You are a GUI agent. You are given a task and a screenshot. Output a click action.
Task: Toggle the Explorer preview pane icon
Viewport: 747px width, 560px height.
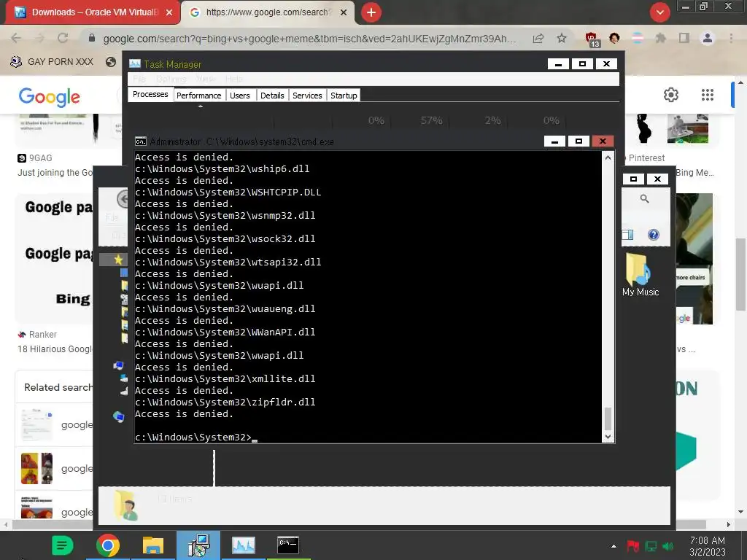point(627,235)
